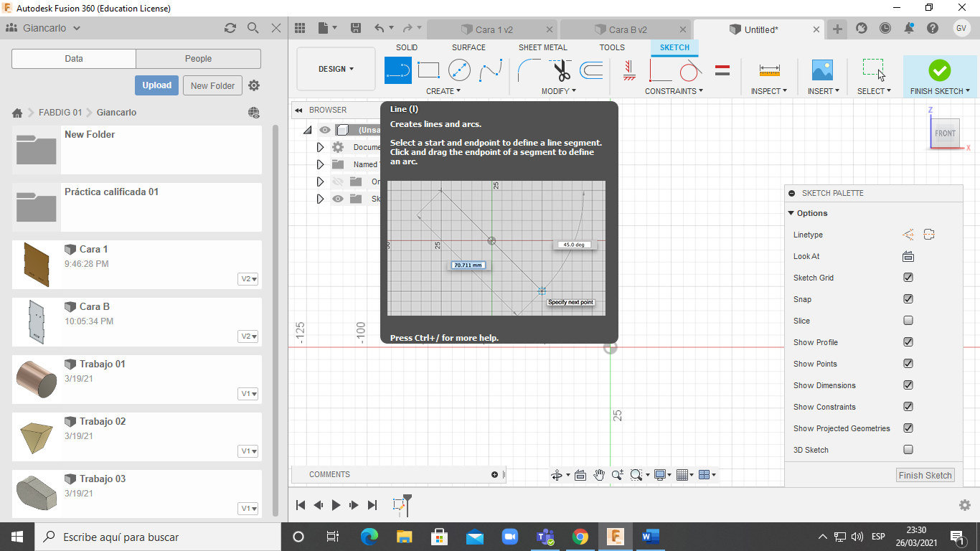The width and height of the screenshot is (980, 551).
Task: Open the Cara 1 version V2 dropdown
Action: (x=248, y=279)
